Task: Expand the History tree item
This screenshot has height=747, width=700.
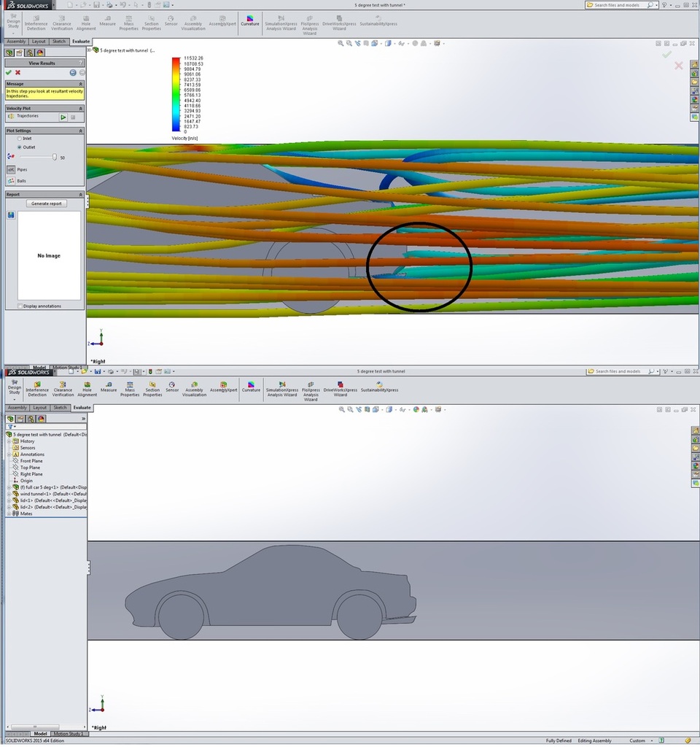Action: click(9, 441)
